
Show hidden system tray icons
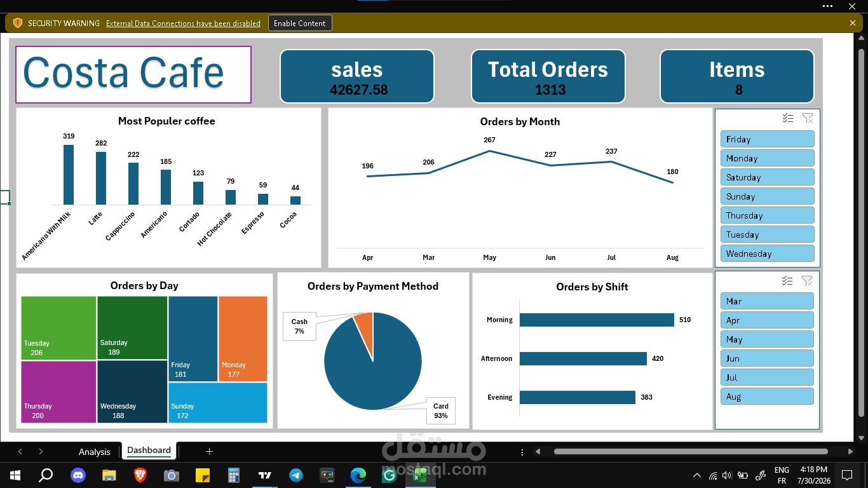pos(697,475)
